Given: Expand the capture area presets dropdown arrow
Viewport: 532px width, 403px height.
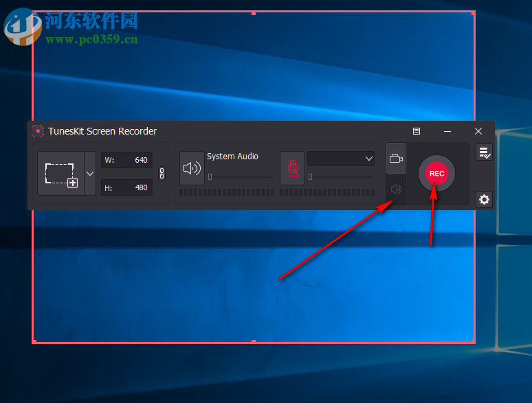Looking at the screenshot, I should click(x=90, y=174).
